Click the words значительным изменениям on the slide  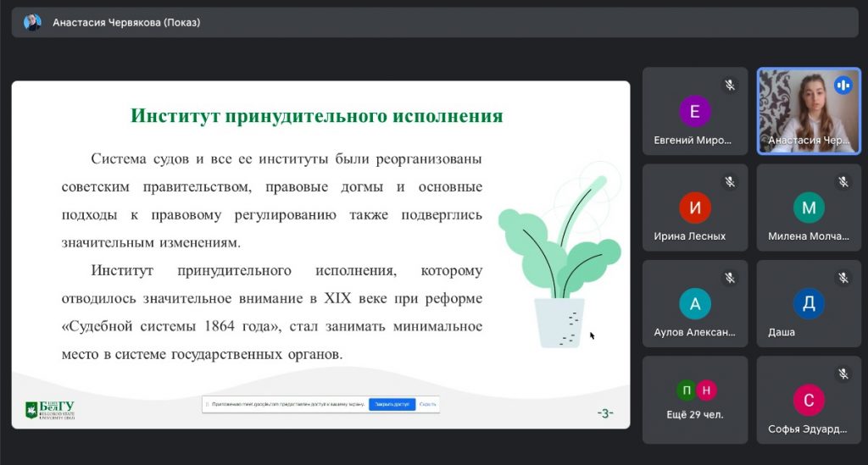151,243
